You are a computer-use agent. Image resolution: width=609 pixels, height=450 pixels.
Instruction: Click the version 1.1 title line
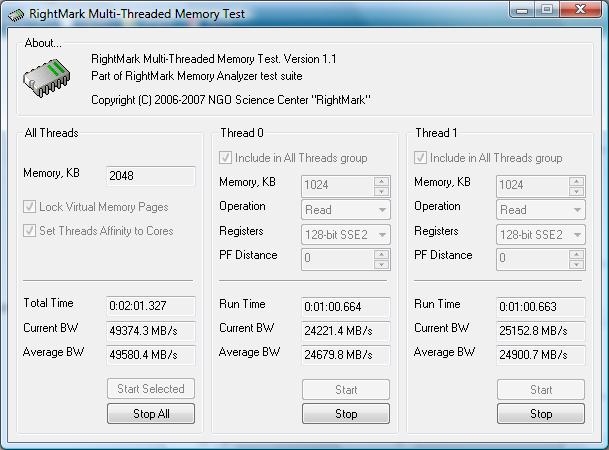point(214,59)
